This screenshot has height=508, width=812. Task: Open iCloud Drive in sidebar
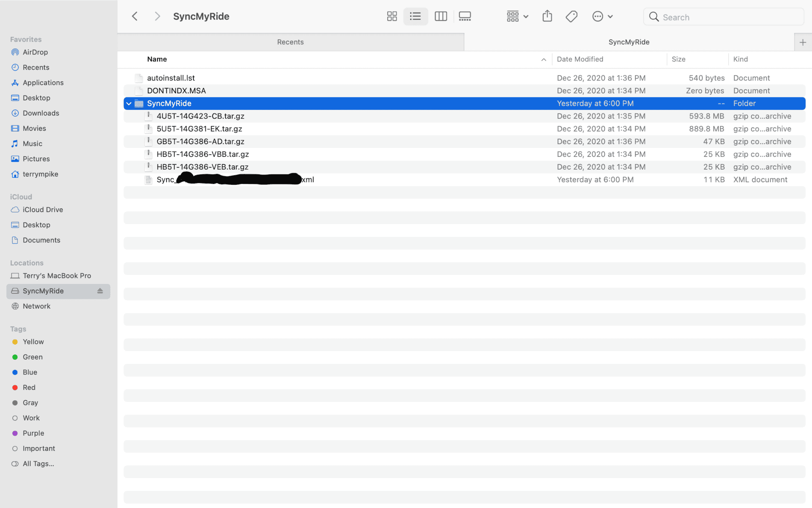[43, 210]
